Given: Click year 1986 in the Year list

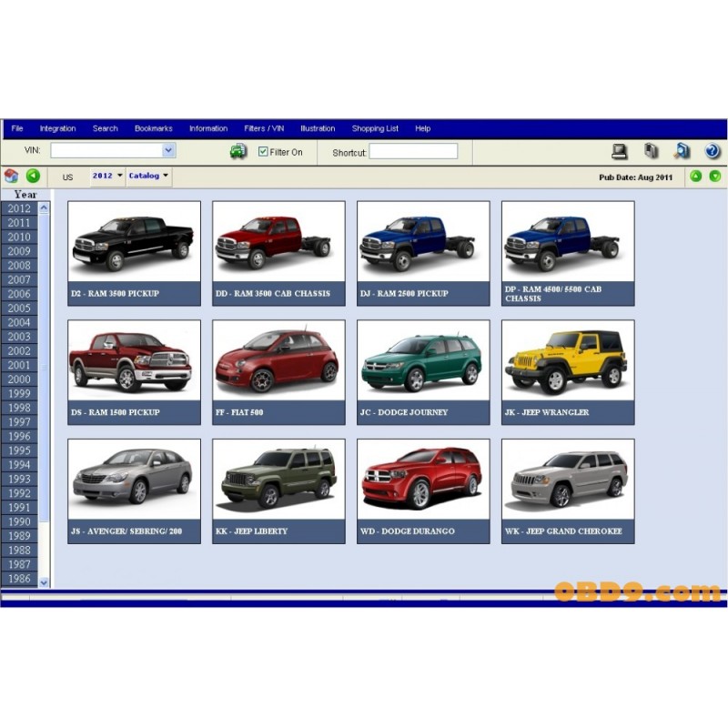Looking at the screenshot, I should click(19, 579).
